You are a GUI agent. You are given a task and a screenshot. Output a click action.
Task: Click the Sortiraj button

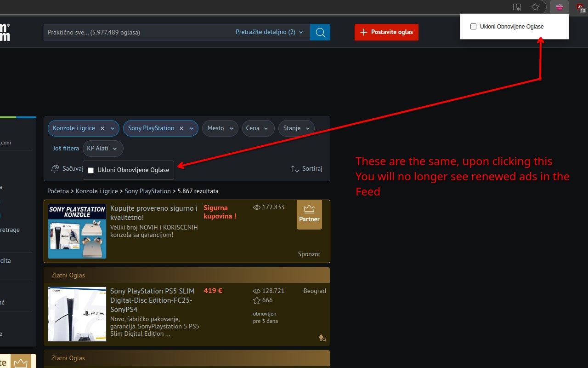307,169
